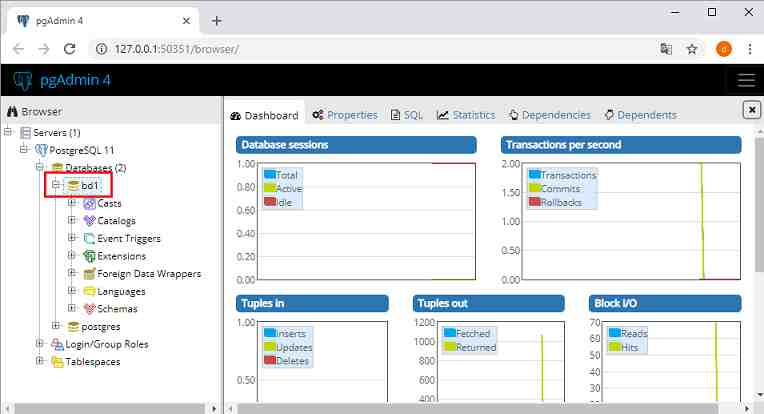Expand the Login/Group Roles node

pos(40,344)
